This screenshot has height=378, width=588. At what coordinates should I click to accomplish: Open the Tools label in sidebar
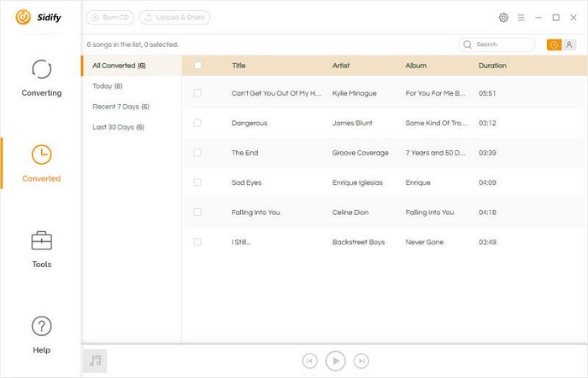[x=41, y=265]
